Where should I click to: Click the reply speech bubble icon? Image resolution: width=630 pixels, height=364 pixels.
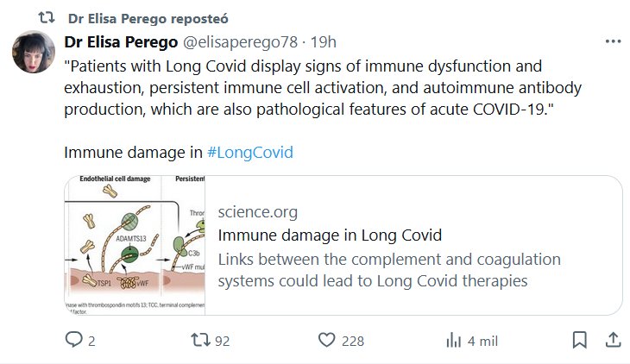[x=73, y=340]
